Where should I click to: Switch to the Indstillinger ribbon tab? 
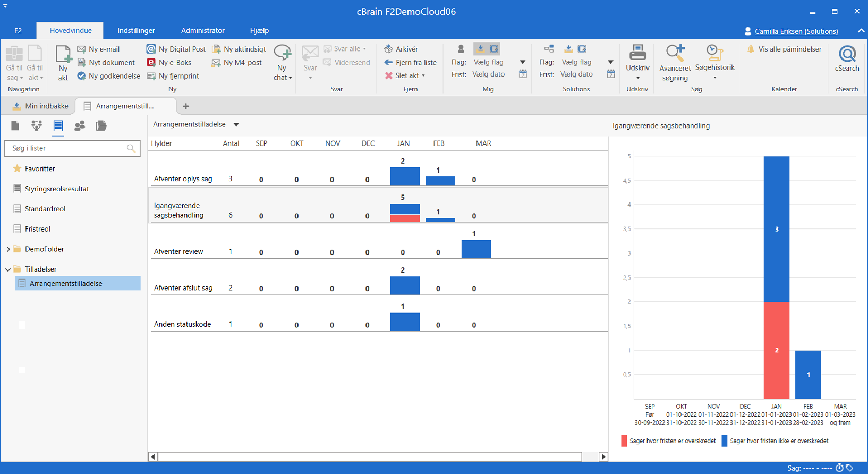click(x=136, y=31)
